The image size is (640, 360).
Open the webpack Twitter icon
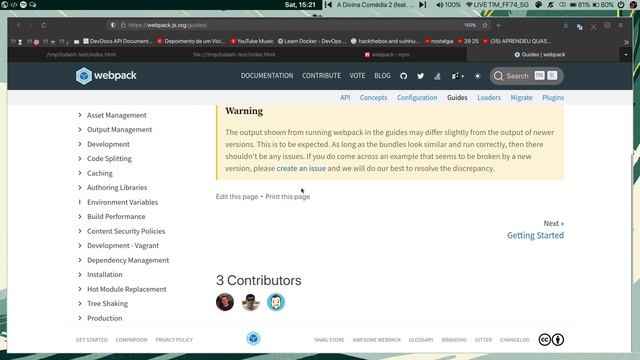tap(420, 76)
